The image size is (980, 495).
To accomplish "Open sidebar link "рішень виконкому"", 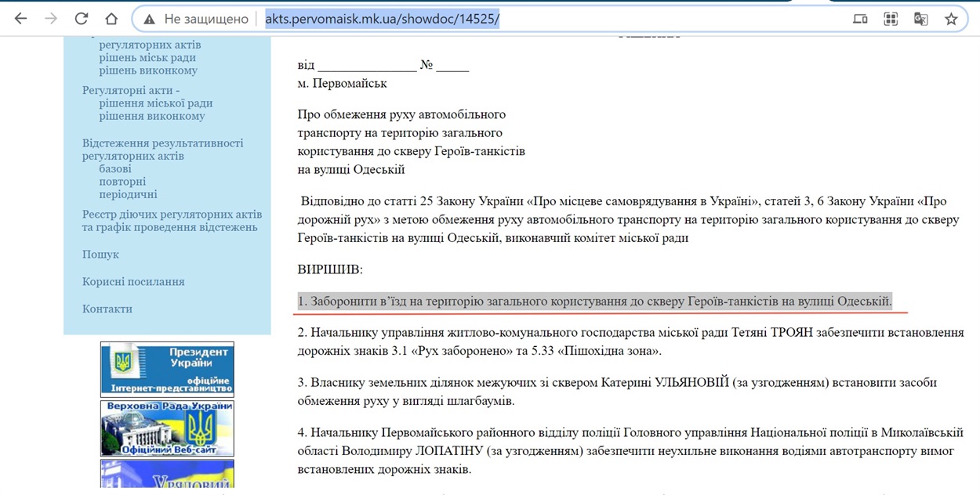I will click(x=148, y=70).
